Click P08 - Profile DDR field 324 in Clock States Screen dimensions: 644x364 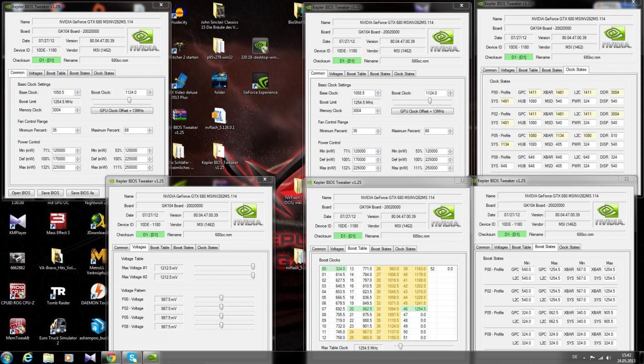point(616,157)
